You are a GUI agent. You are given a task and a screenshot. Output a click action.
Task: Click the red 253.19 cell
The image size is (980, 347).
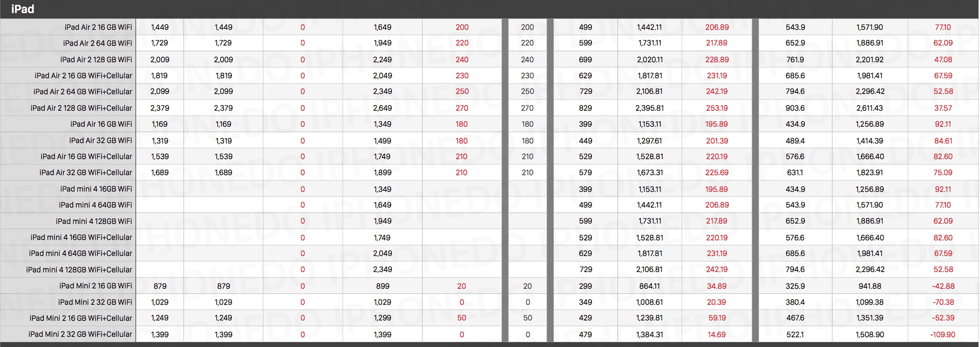tap(717, 108)
